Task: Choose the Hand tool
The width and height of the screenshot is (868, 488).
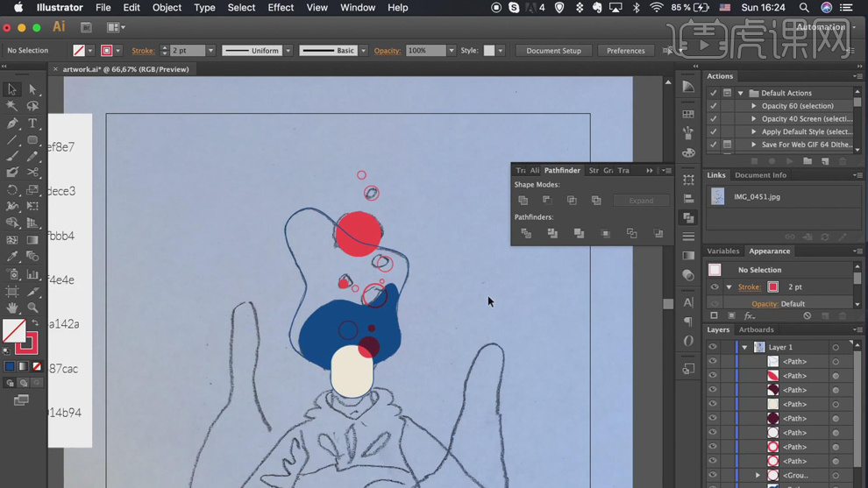Action: (x=12, y=308)
